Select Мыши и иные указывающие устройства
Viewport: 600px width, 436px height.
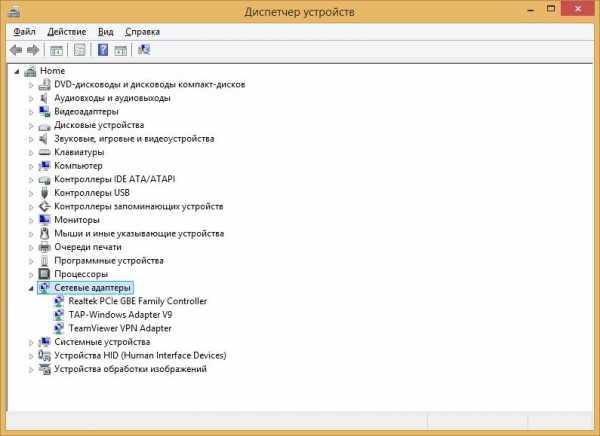(x=139, y=234)
